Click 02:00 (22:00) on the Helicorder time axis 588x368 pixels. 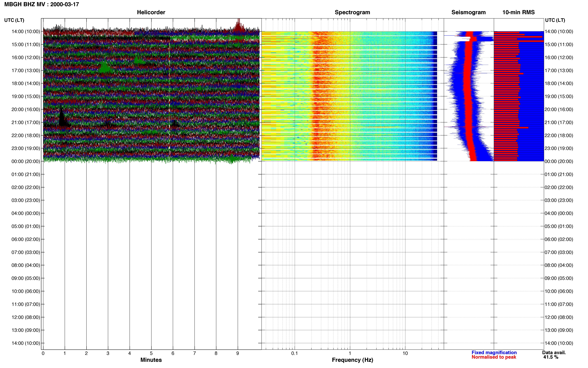click(x=26, y=187)
